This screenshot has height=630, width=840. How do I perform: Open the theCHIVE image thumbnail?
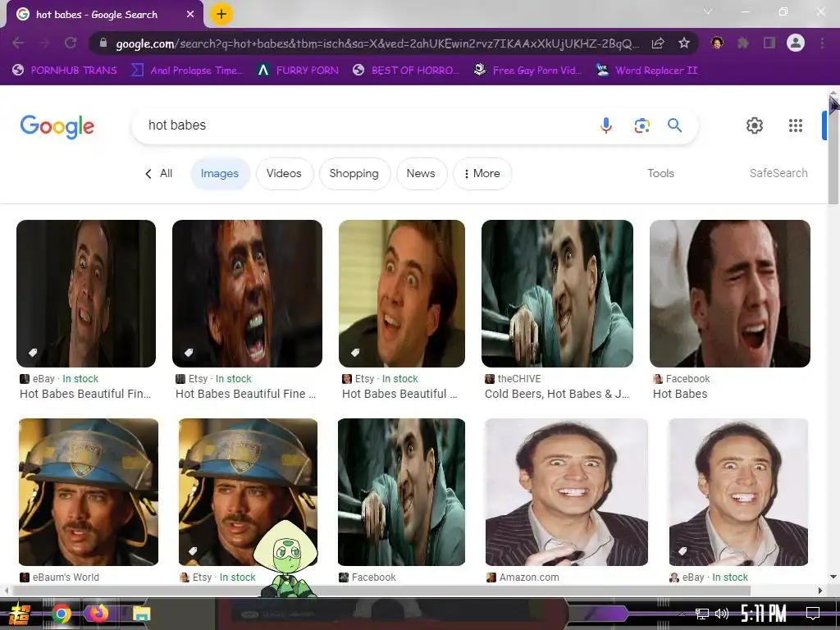557,294
